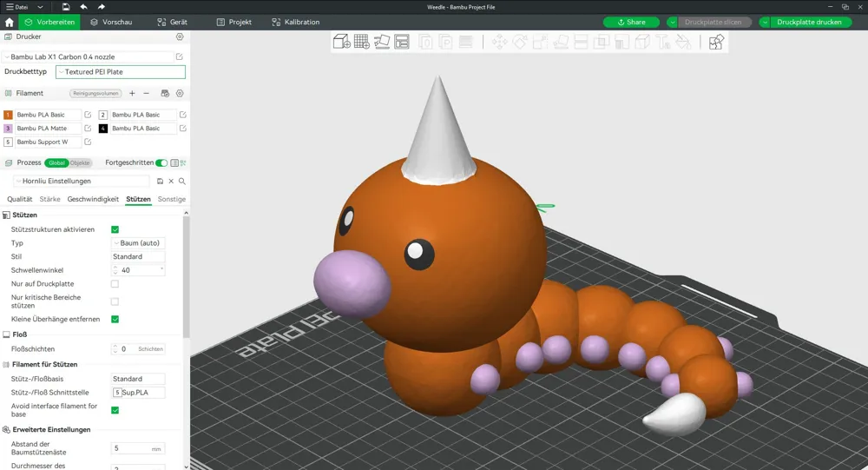Click the Reinigungsvolumen button
Screen dimensions: 868x470
click(x=95, y=93)
